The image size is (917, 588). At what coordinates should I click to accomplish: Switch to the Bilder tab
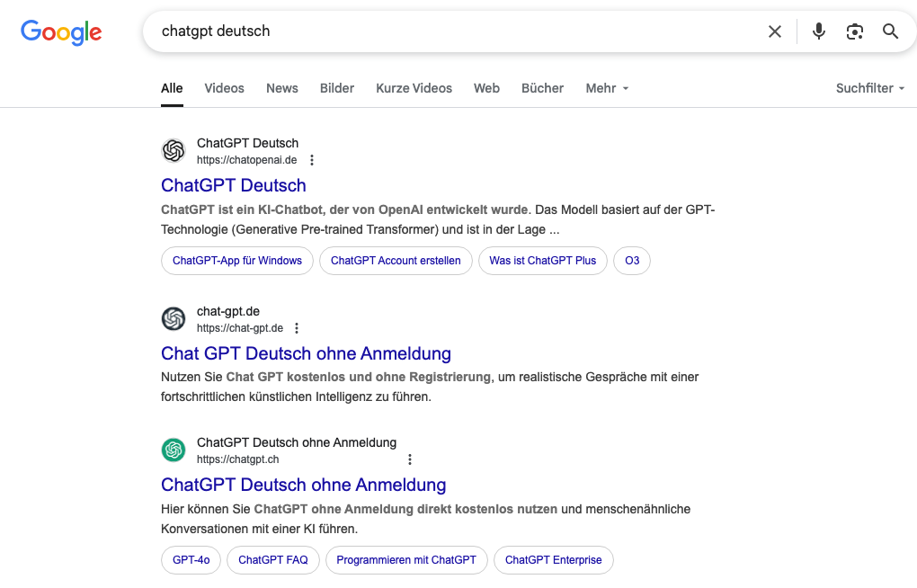click(337, 88)
